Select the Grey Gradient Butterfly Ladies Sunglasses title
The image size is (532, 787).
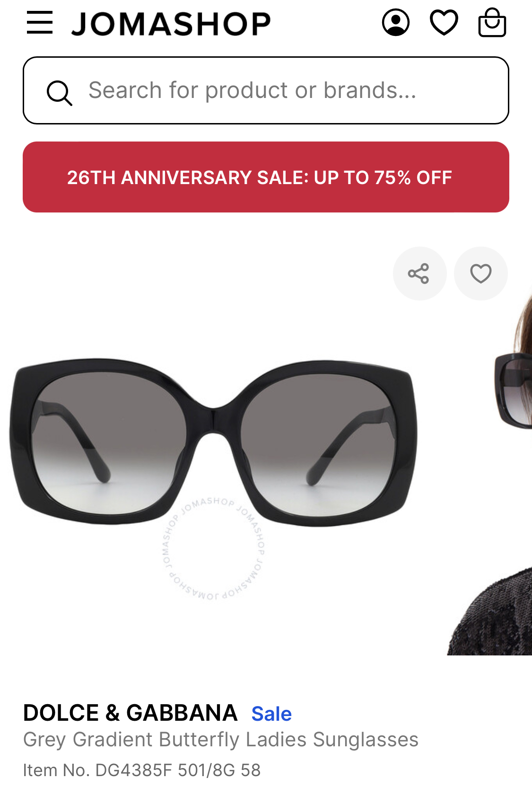coord(221,739)
